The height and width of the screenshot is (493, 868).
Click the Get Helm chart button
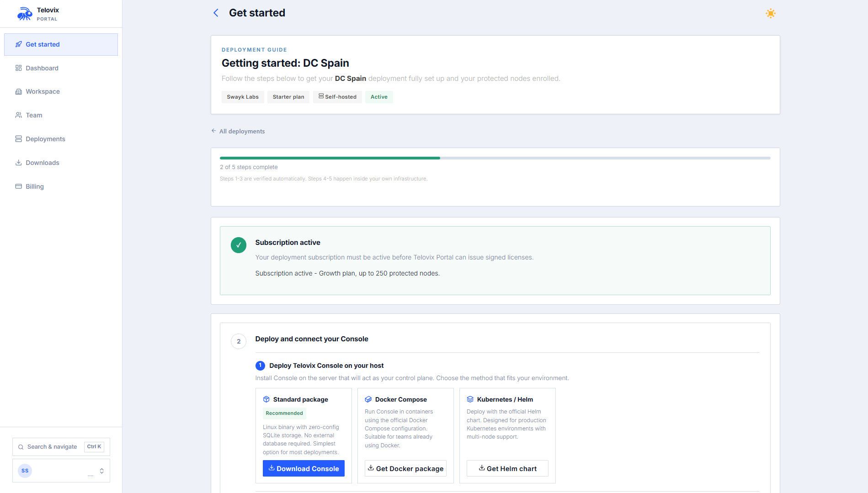click(x=507, y=468)
